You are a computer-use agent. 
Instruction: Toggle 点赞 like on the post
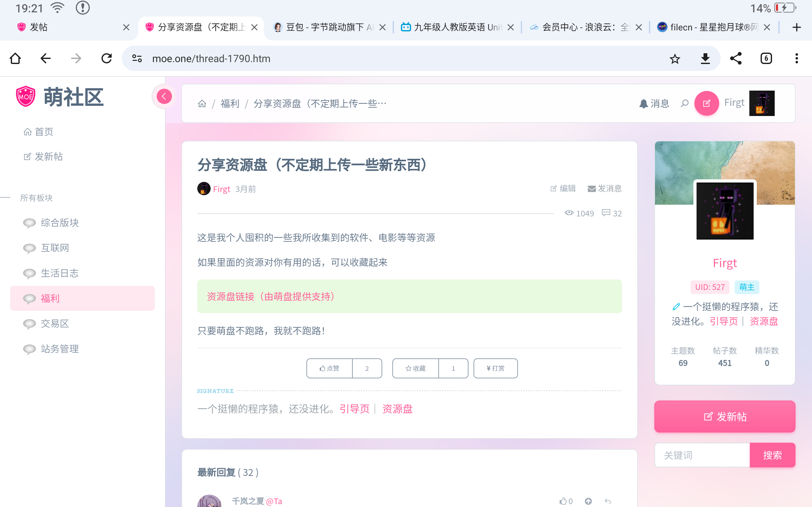click(330, 368)
